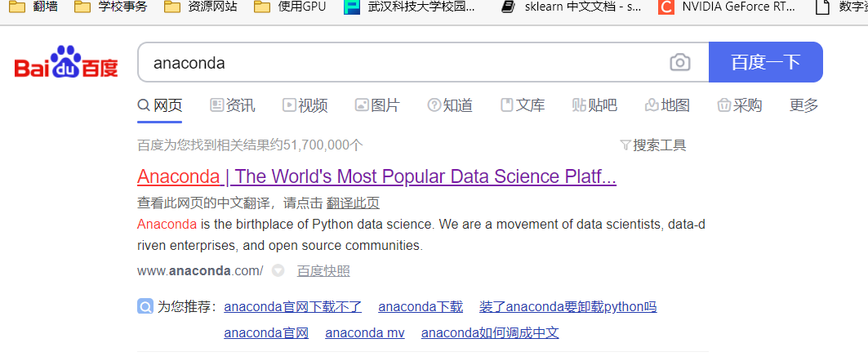This screenshot has width=868, height=361.
Task: Open suggestion anaconda官网下载不了
Action: point(293,307)
